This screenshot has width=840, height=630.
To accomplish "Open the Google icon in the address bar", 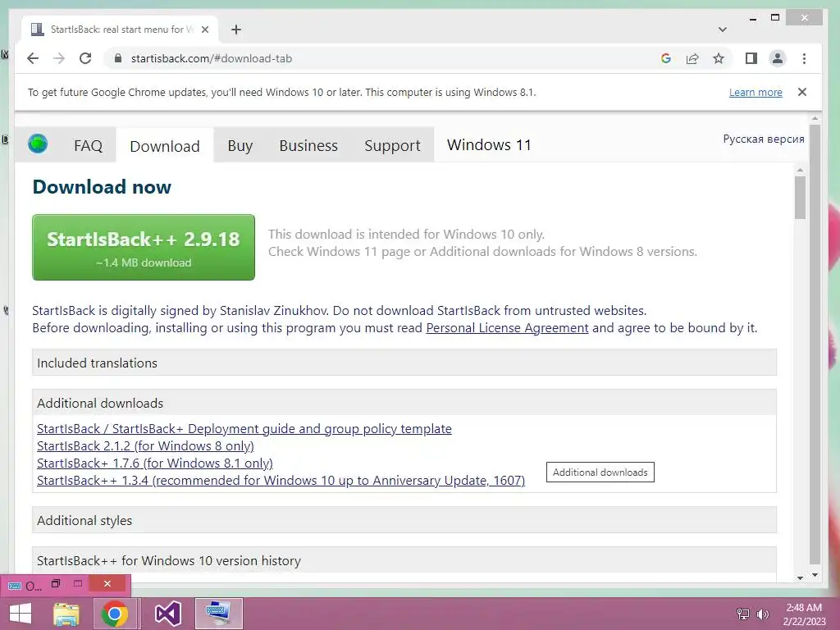I will pyautogui.click(x=666, y=58).
